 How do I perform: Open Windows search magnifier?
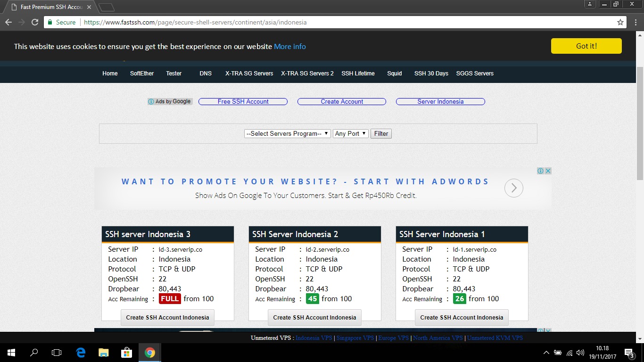pyautogui.click(x=34, y=353)
